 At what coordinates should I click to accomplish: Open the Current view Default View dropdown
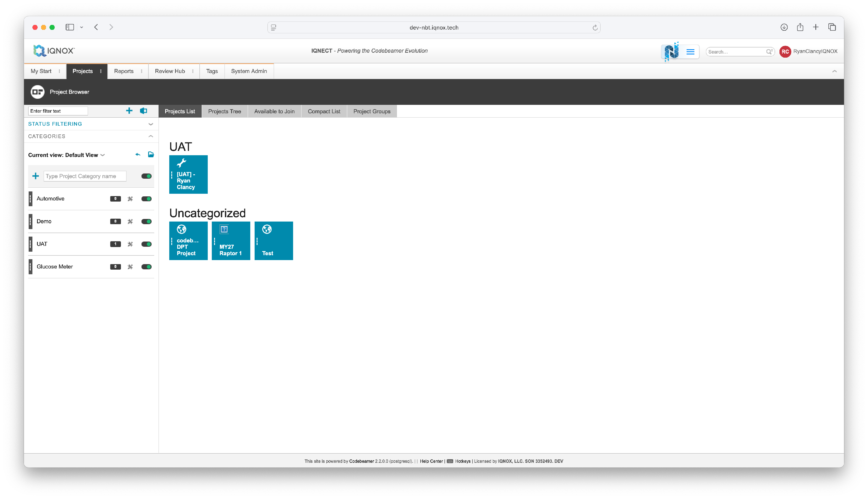(102, 155)
